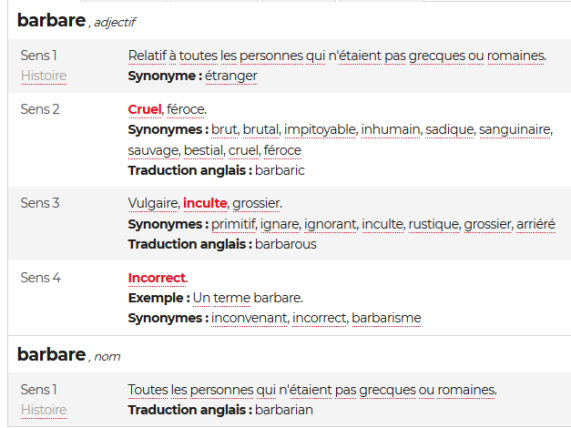Open the synonym 'barbarisme'

(386, 318)
